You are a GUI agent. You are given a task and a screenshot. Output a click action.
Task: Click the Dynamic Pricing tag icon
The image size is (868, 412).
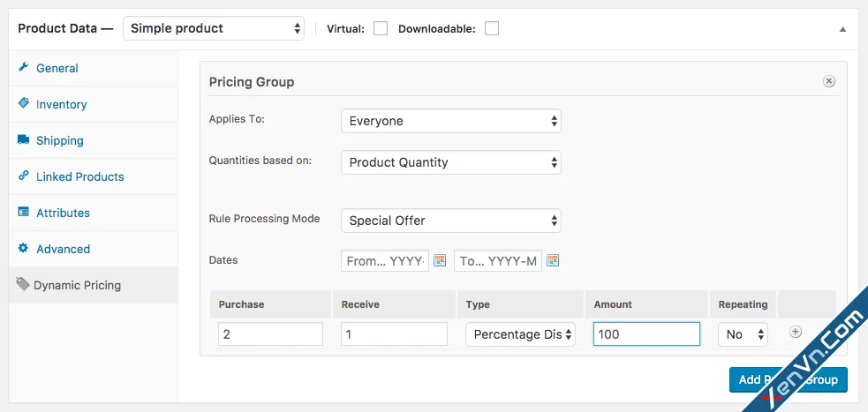[x=23, y=285]
